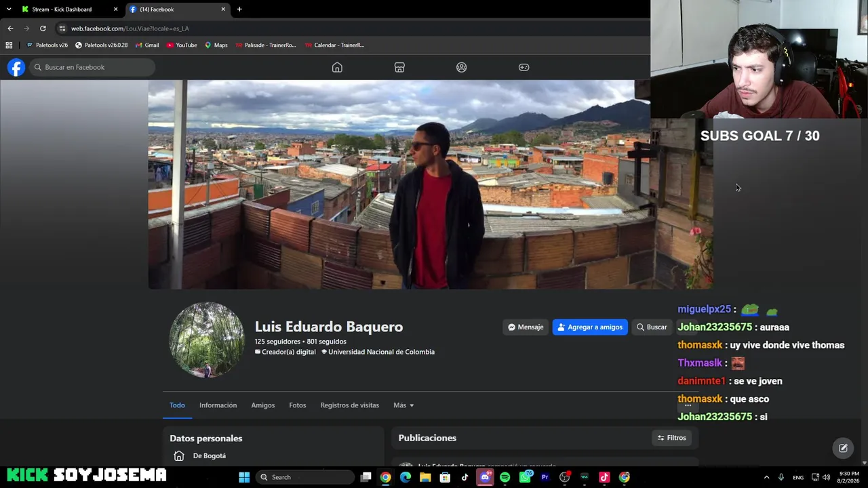Viewport: 868px width, 488px height.
Task: Click Agregar a amigos button
Action: pos(590,327)
